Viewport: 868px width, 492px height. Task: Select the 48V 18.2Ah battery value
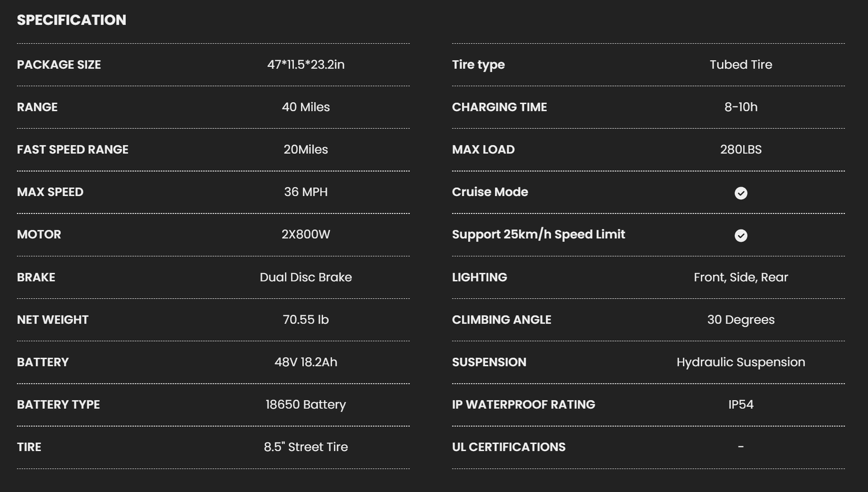point(305,362)
